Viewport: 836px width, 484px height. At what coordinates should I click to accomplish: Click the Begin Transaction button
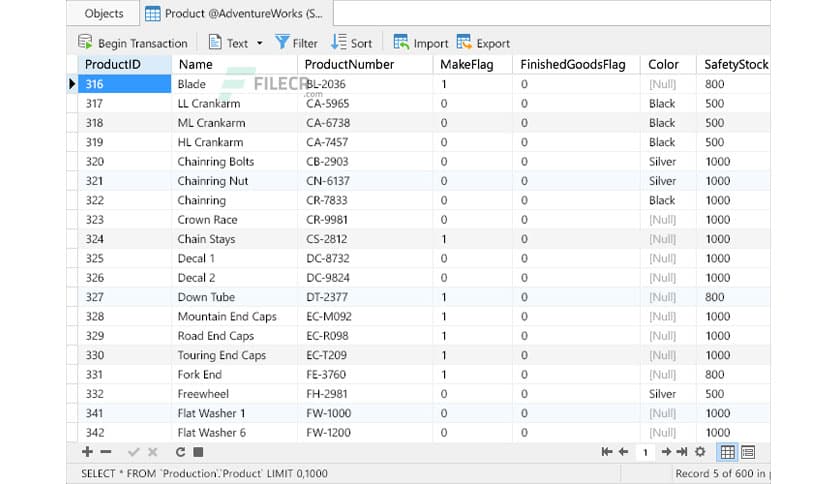(x=133, y=43)
